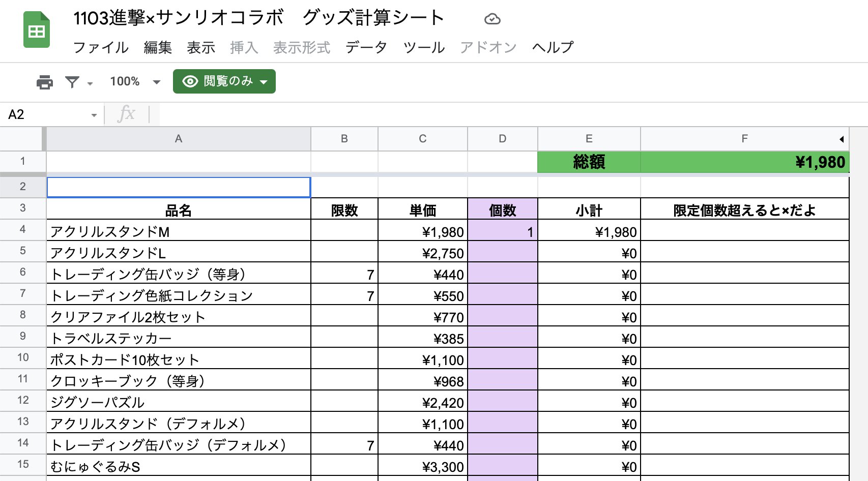Open the 表示 menu

tap(201, 47)
